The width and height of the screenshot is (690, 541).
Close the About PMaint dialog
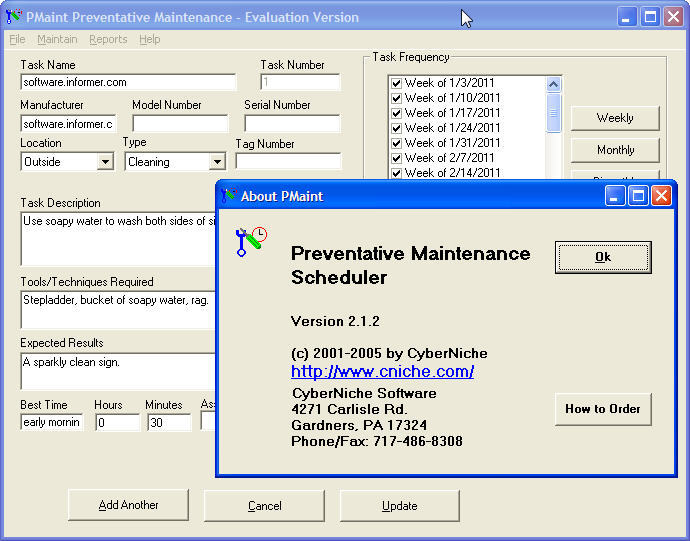click(x=661, y=196)
